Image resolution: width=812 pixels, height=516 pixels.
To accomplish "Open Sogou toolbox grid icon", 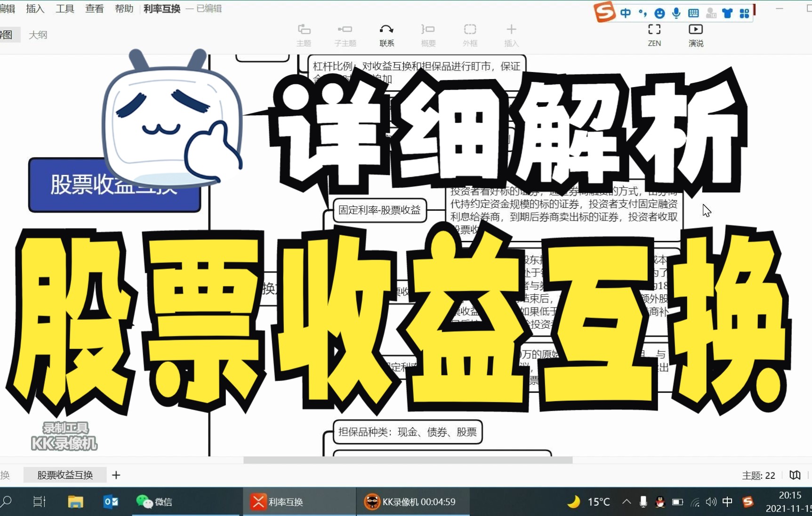I will tap(744, 13).
